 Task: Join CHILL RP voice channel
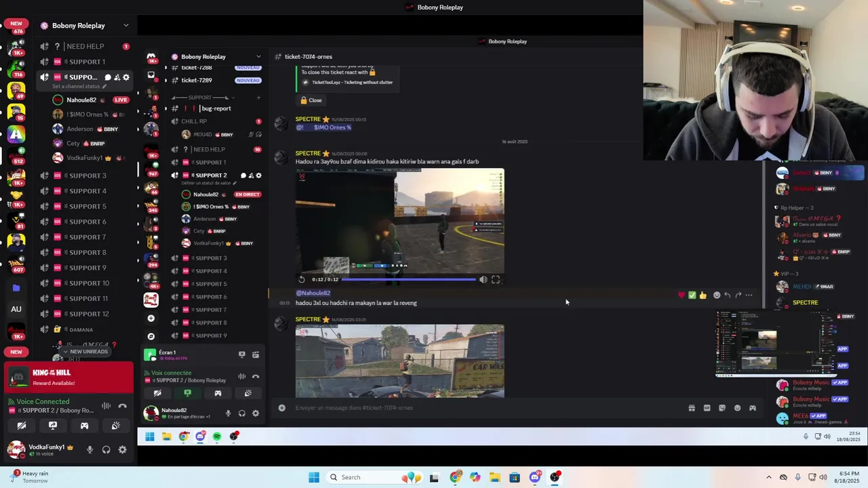pyautogui.click(x=216, y=121)
